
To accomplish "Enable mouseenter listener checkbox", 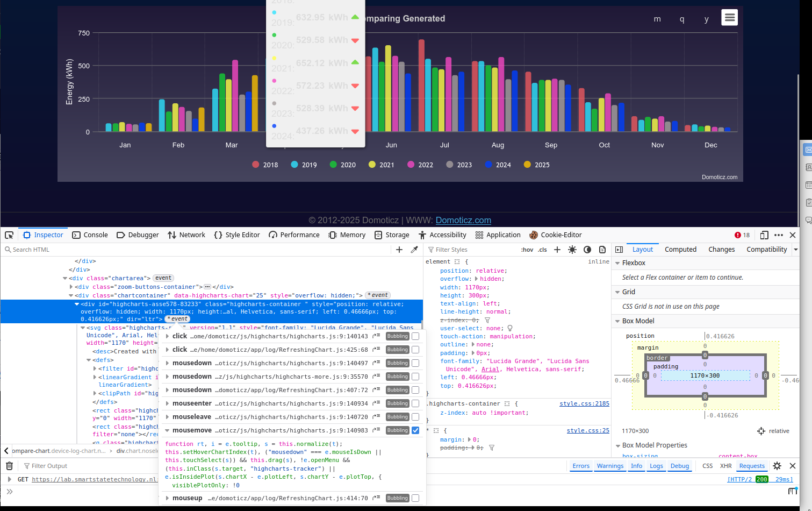I will click(x=415, y=403).
